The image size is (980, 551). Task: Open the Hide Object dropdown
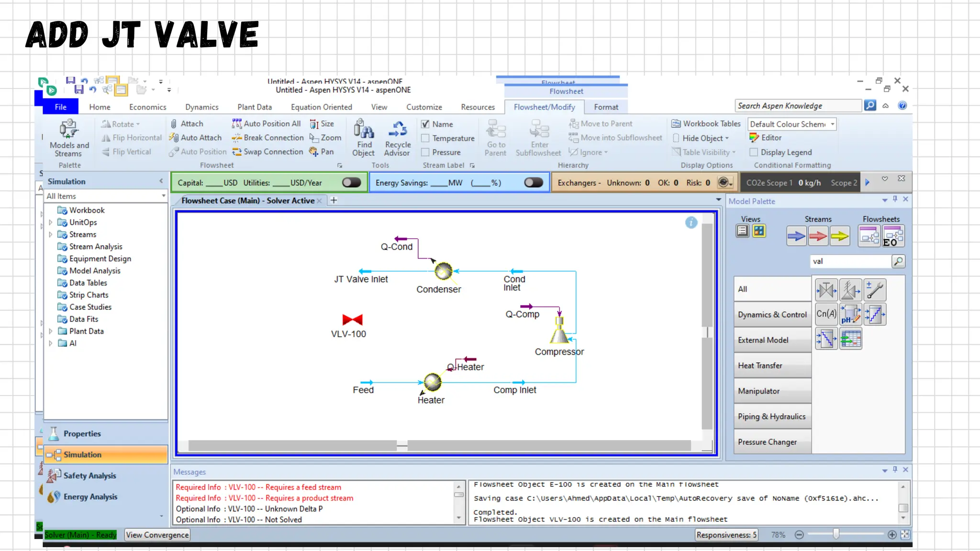[701, 138]
